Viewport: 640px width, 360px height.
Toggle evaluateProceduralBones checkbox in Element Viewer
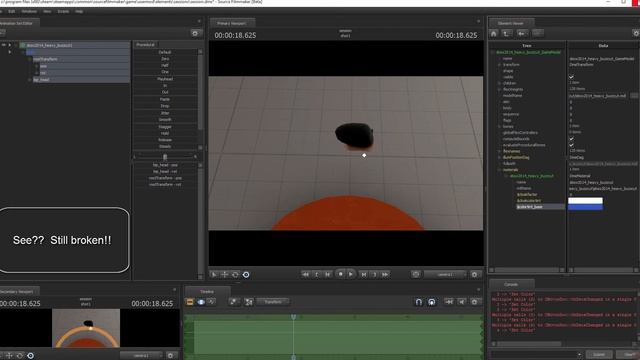point(571,145)
